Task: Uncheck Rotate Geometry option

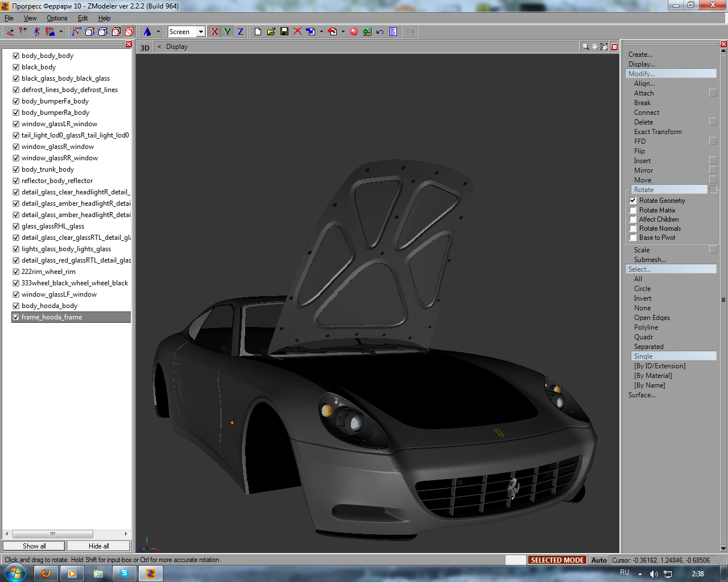Action: [633, 201]
